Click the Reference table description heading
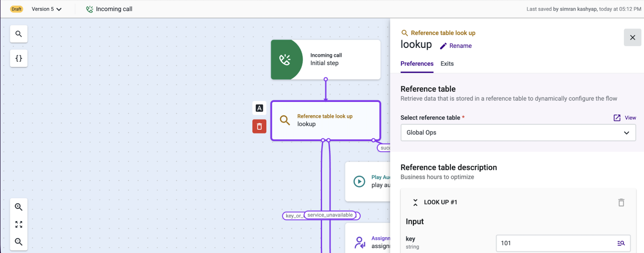Image resolution: width=644 pixels, height=253 pixels. [448, 167]
